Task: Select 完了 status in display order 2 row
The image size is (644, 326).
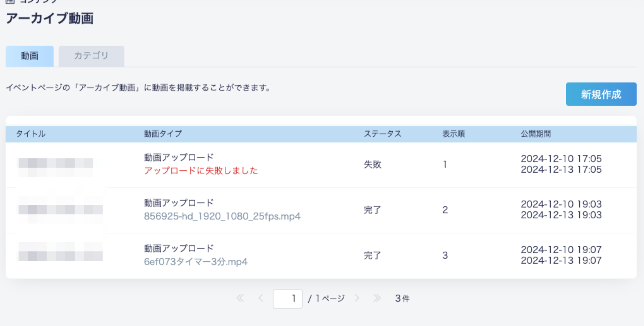Action: (372, 210)
